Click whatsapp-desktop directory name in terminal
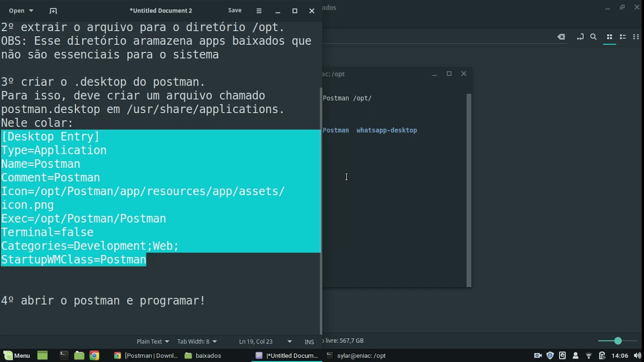Screen dimensions: 644x362 tap(386, 130)
